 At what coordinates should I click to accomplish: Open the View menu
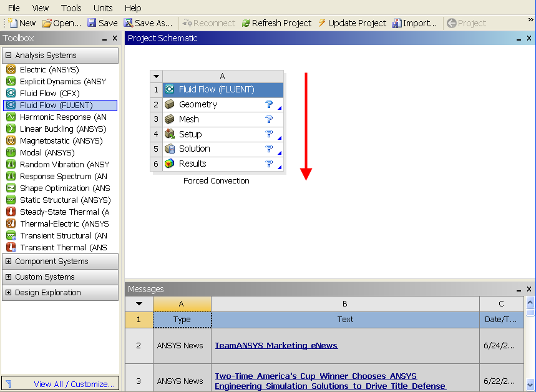pyautogui.click(x=41, y=8)
